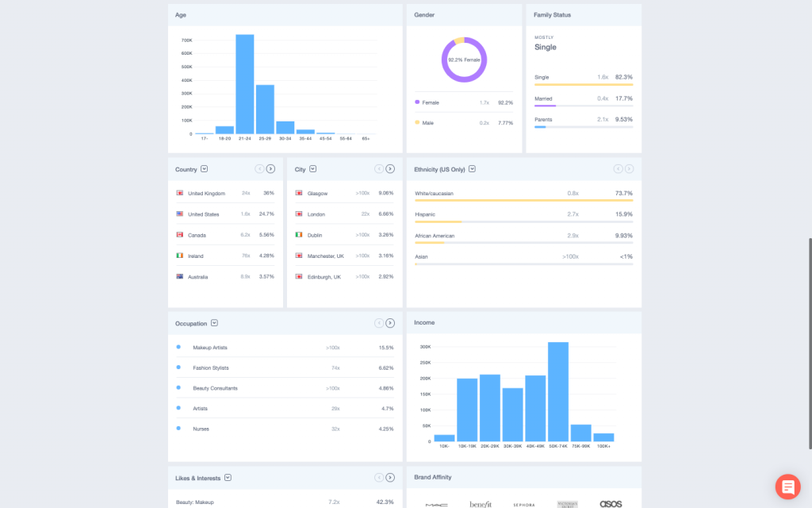Show previous page of City list
Image resolution: width=812 pixels, height=508 pixels.
pyautogui.click(x=379, y=169)
